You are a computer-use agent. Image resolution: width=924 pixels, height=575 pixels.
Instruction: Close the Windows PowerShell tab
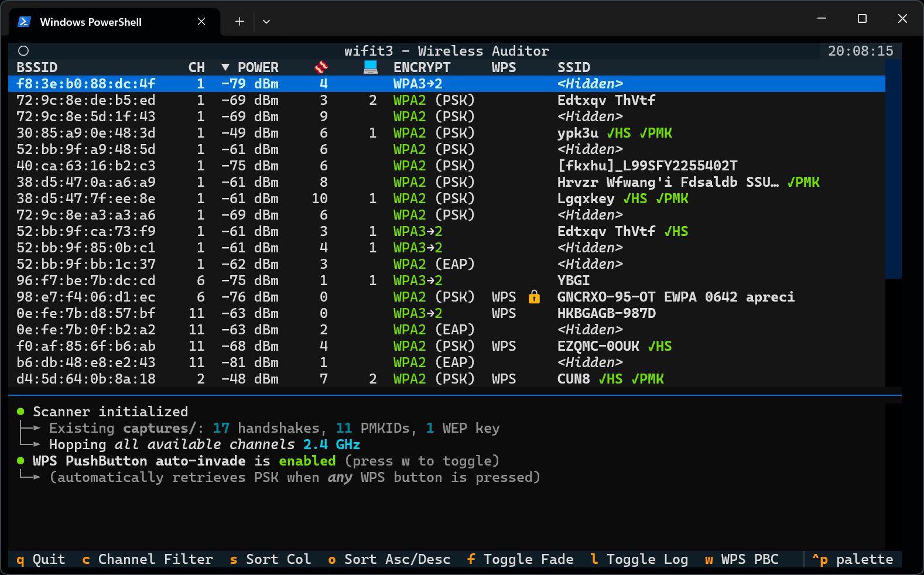pos(201,22)
